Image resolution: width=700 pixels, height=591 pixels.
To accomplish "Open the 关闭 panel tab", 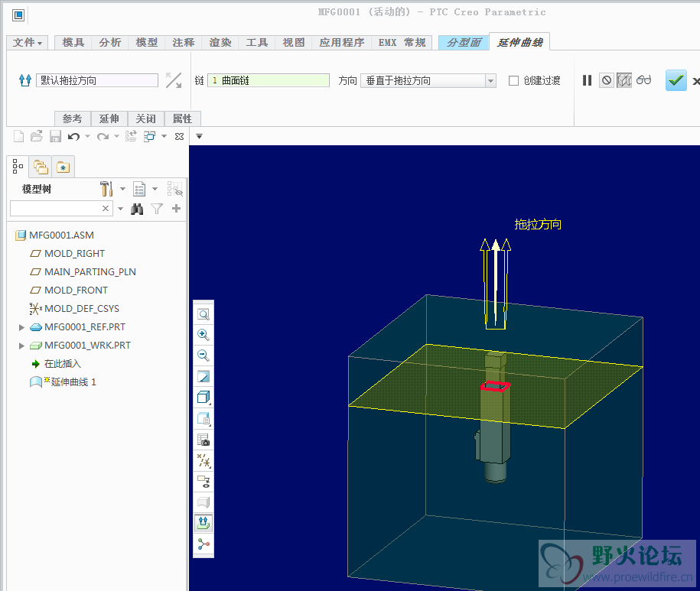I will (146, 119).
